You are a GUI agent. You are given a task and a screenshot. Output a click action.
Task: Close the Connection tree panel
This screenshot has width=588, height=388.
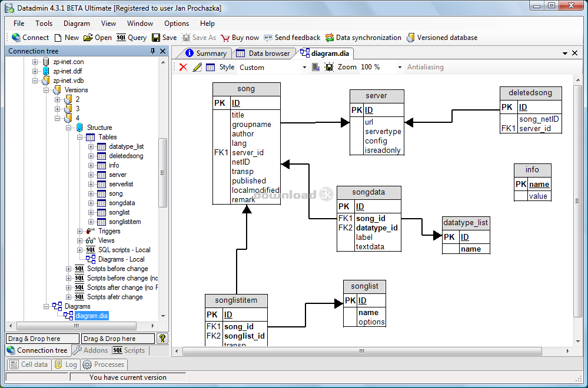163,51
